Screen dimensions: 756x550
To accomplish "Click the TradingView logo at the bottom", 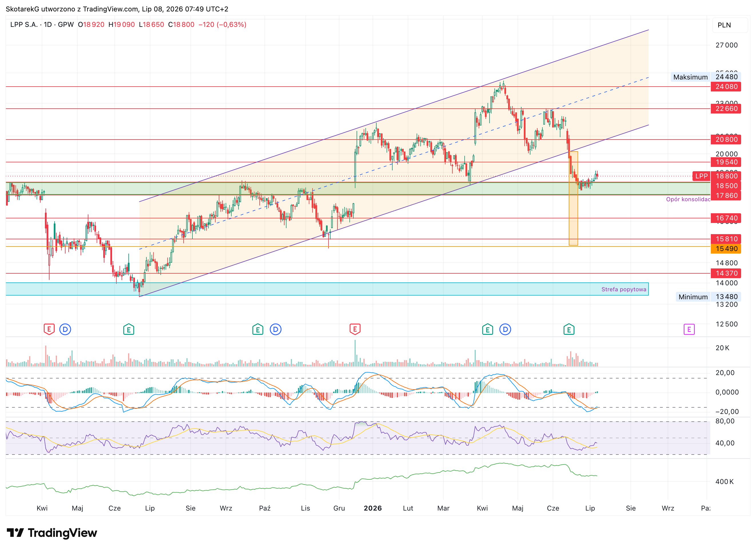I will coord(52,533).
